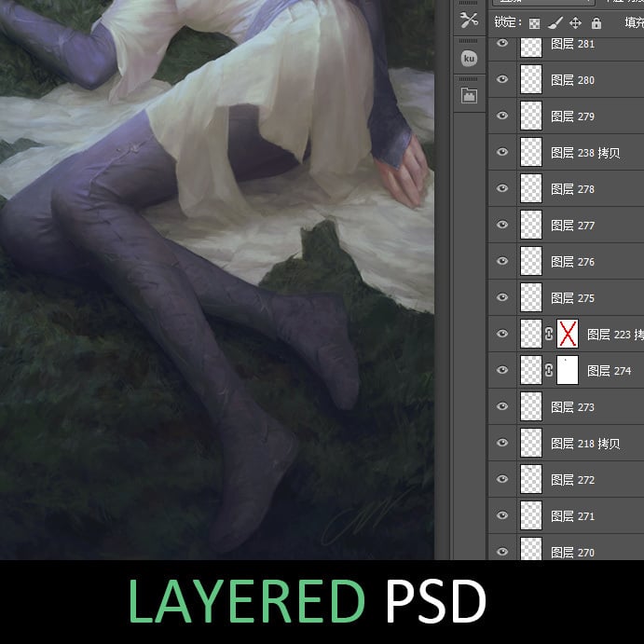Viewport: 644px width, 644px height.
Task: Hide layer 图层 281
Action: coord(502,43)
